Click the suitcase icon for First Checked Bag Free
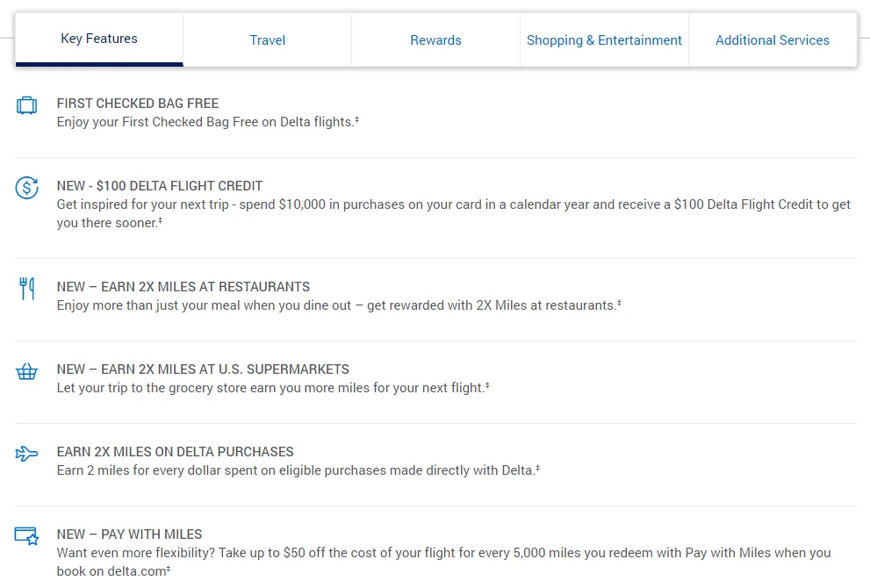The width and height of the screenshot is (870, 588). pyautogui.click(x=27, y=106)
